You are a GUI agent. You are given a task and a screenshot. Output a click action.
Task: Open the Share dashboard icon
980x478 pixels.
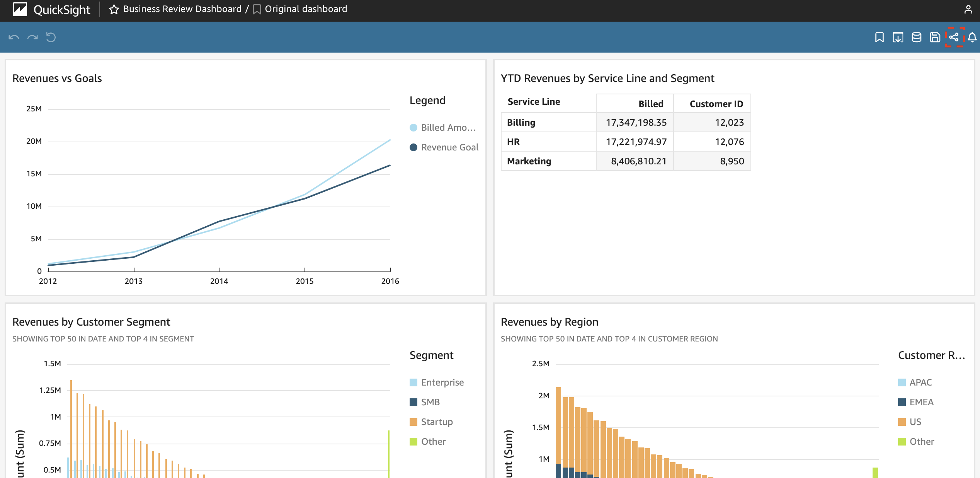(954, 37)
